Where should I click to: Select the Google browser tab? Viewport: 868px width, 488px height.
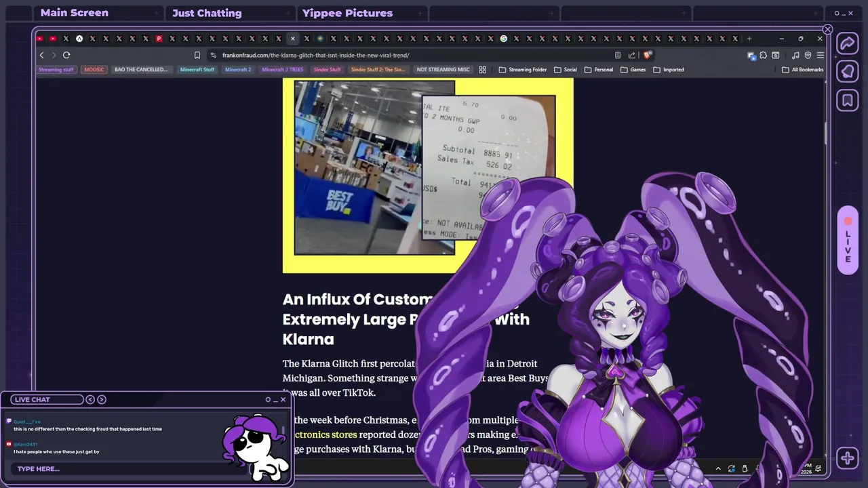click(503, 39)
